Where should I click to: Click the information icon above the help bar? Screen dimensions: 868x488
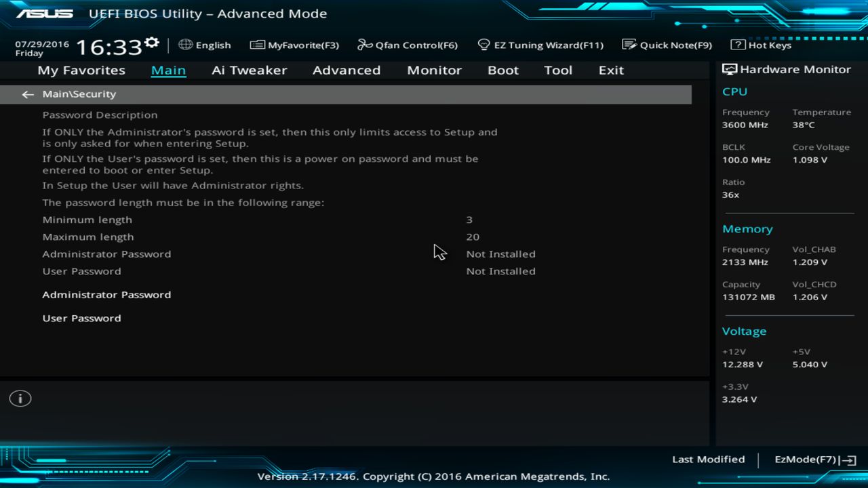(x=20, y=399)
